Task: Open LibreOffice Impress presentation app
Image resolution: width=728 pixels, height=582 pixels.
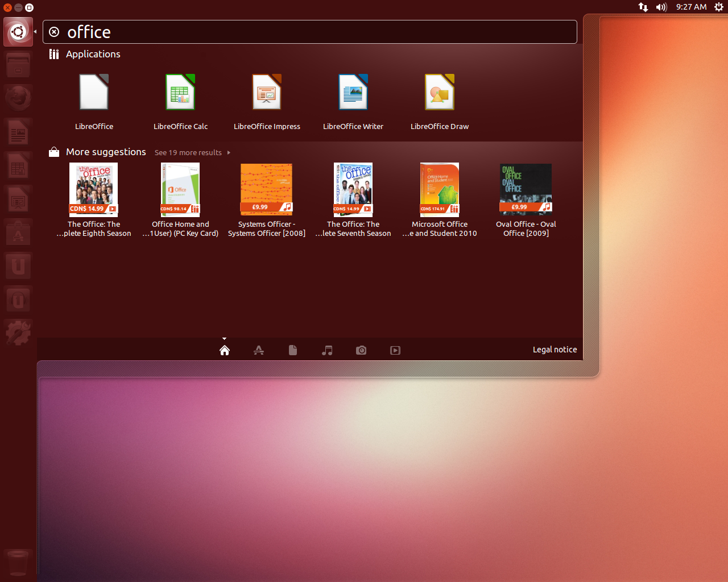Action: pyautogui.click(x=267, y=92)
